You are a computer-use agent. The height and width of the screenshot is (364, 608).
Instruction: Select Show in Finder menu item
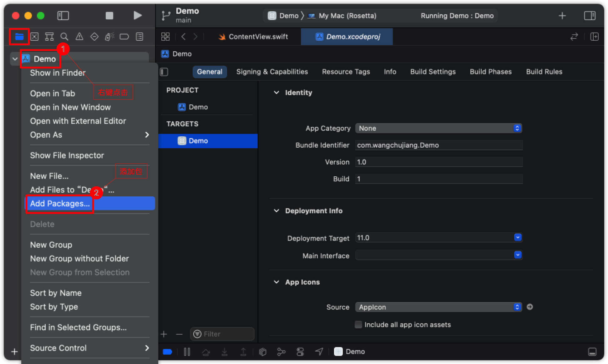pyautogui.click(x=58, y=73)
